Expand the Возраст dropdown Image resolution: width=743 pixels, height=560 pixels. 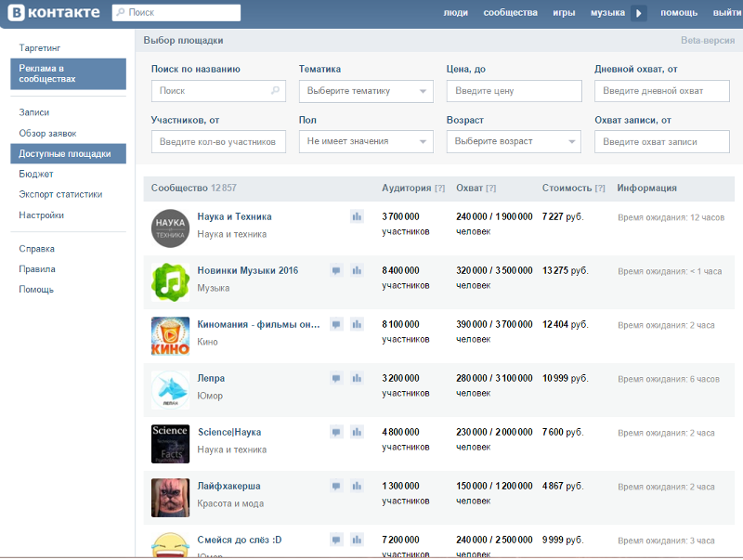514,141
